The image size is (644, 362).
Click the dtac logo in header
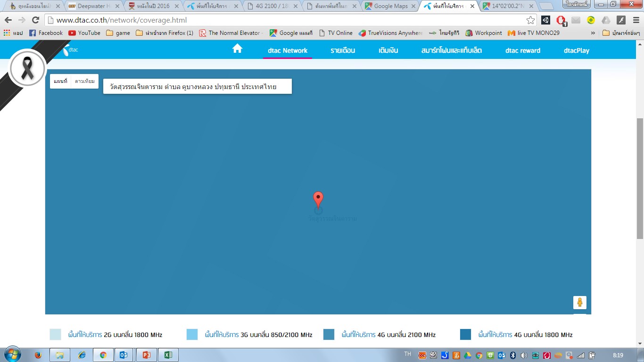[x=70, y=49]
